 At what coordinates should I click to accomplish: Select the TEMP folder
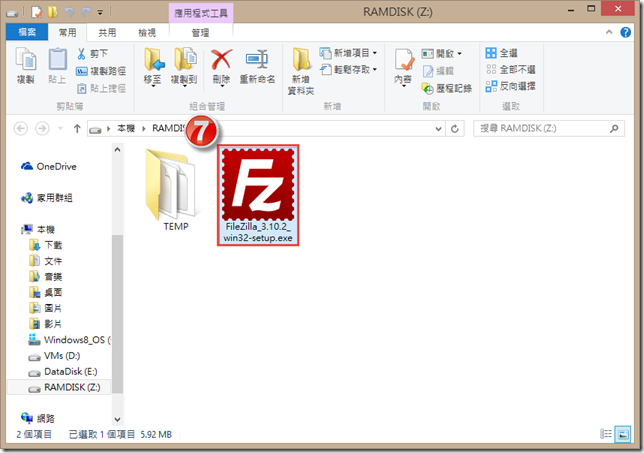click(x=172, y=190)
